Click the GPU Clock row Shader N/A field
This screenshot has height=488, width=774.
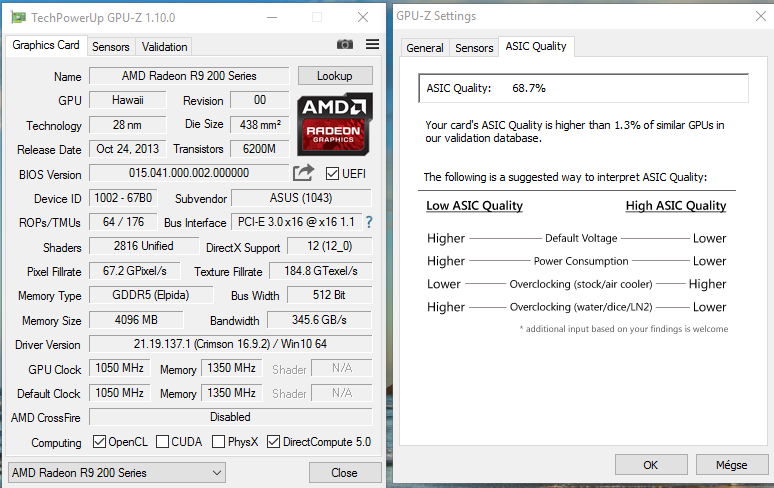[342, 368]
